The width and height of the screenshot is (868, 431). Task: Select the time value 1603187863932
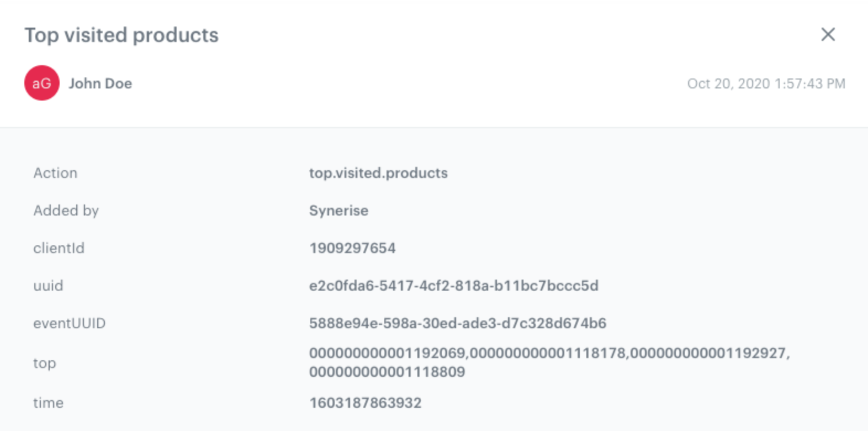[366, 403]
